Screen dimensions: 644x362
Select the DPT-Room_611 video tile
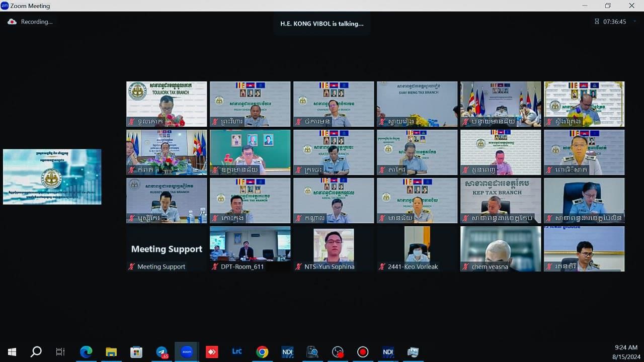point(250,248)
